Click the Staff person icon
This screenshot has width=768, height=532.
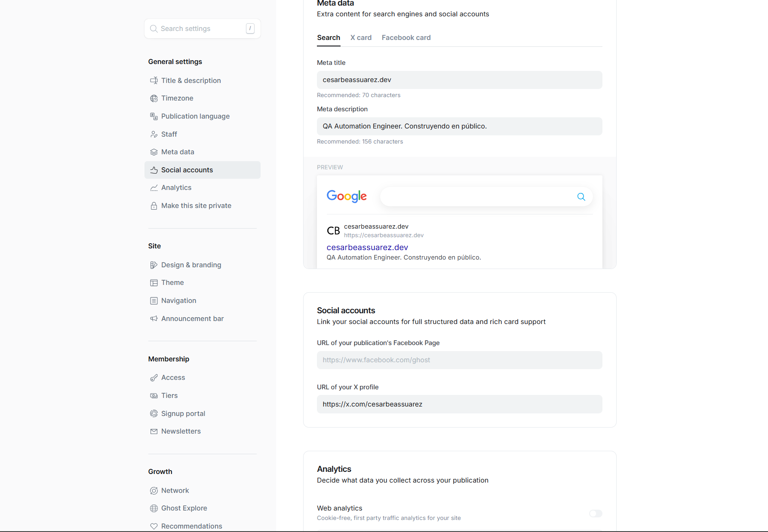(154, 134)
